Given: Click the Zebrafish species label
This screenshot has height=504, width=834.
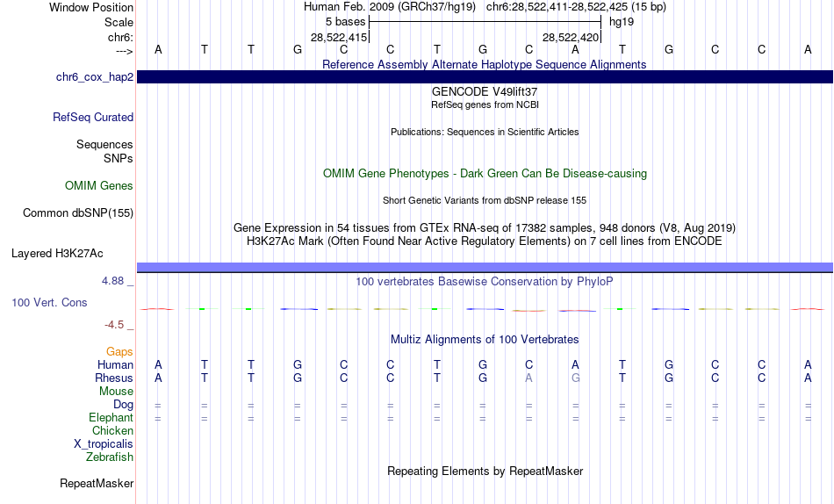Looking at the screenshot, I should pos(110,457).
